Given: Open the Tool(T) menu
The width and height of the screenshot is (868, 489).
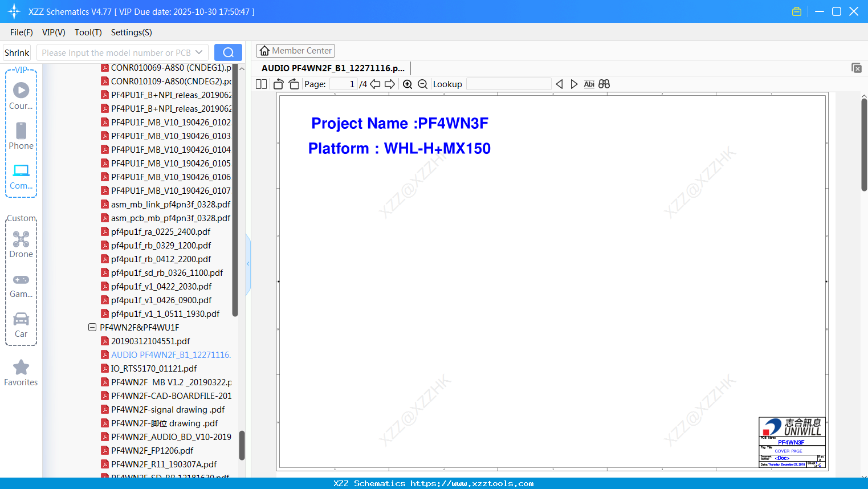Looking at the screenshot, I should pos(88,32).
